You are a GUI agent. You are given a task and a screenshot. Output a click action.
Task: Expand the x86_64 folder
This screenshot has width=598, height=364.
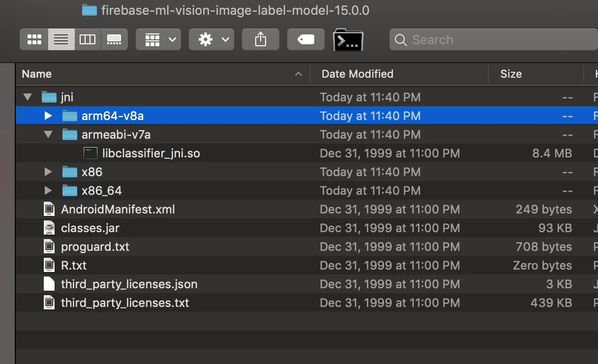(48, 190)
